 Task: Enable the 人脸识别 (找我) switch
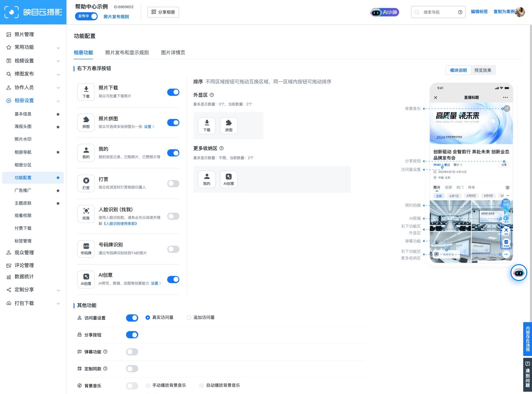point(173,216)
